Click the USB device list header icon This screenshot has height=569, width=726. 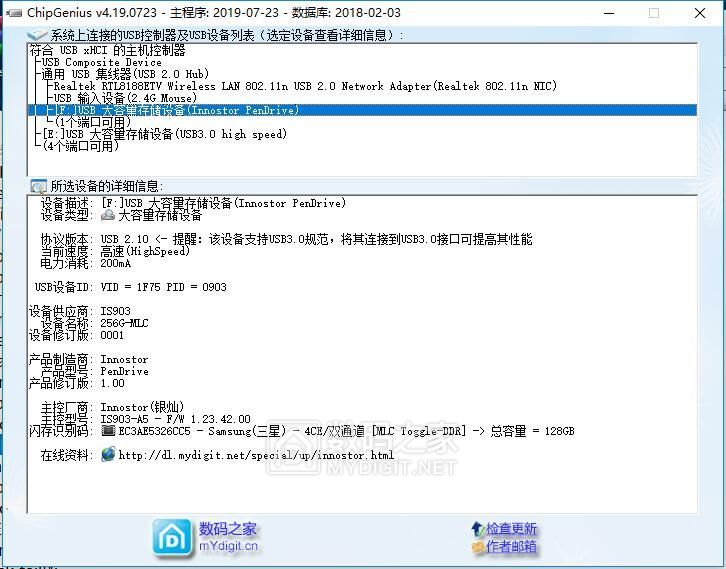click(x=38, y=35)
